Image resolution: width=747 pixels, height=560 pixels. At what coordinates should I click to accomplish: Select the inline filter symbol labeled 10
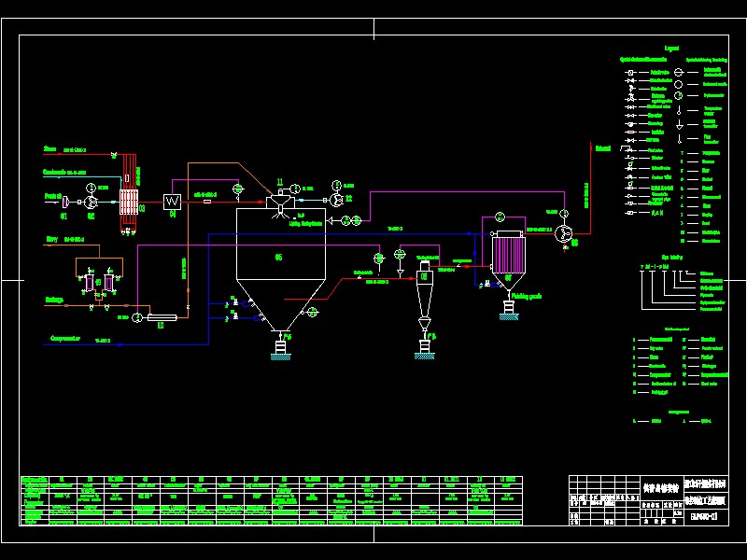coord(161,318)
